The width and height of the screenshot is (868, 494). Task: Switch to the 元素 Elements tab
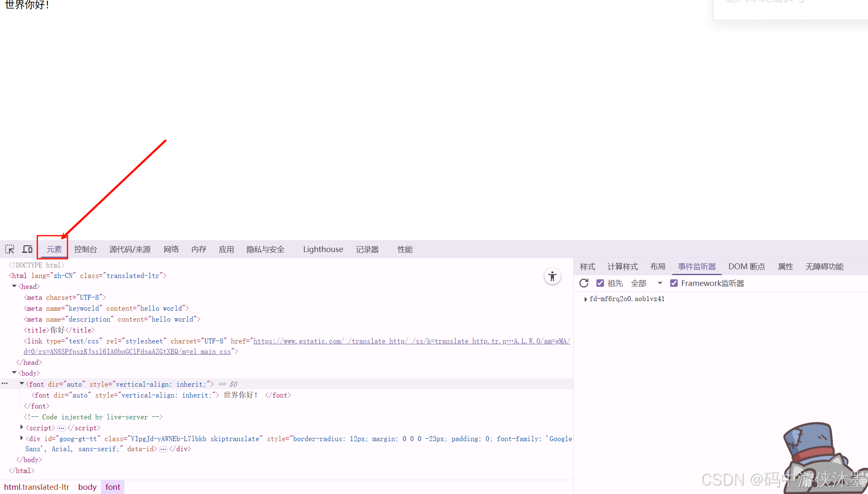coord(54,249)
